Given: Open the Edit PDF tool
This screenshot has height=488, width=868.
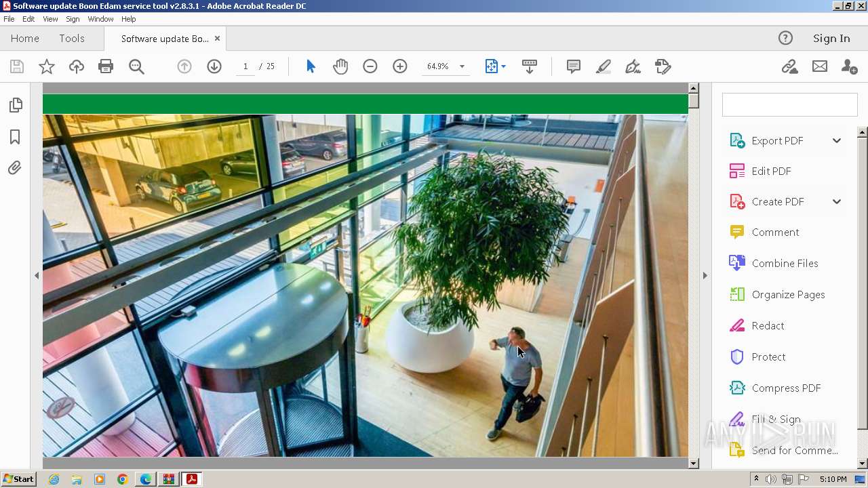Looking at the screenshot, I should click(771, 171).
